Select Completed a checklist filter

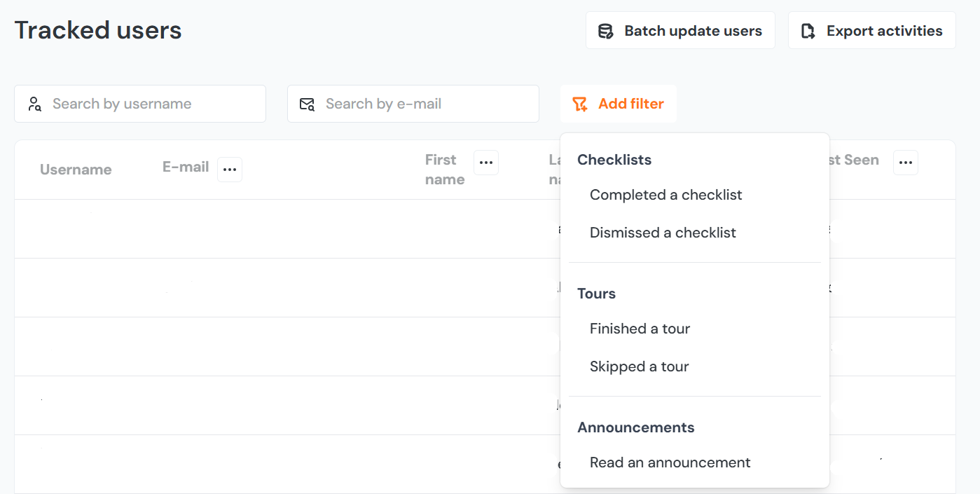pyautogui.click(x=665, y=195)
